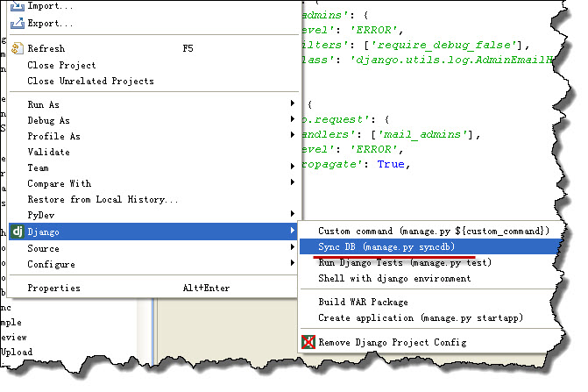Expand the Compare With submenu arrow
The height and width of the screenshot is (392, 588).
[293, 182]
